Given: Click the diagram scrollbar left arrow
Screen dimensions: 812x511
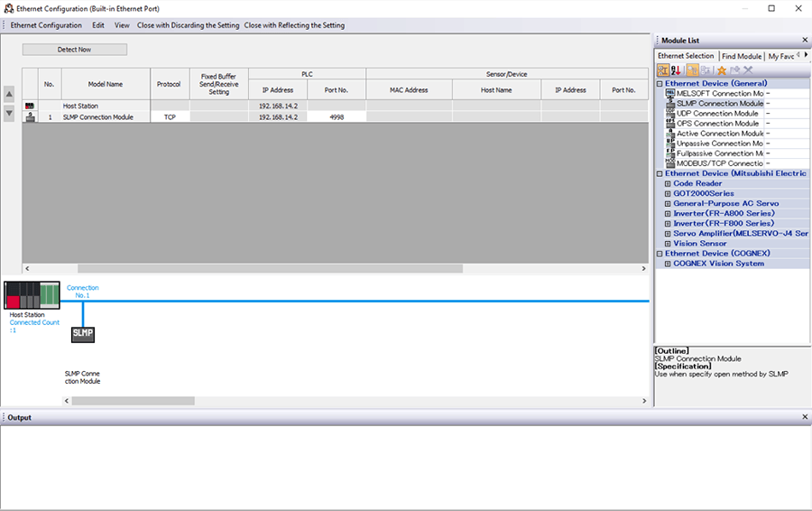Looking at the screenshot, I should pyautogui.click(x=66, y=401).
